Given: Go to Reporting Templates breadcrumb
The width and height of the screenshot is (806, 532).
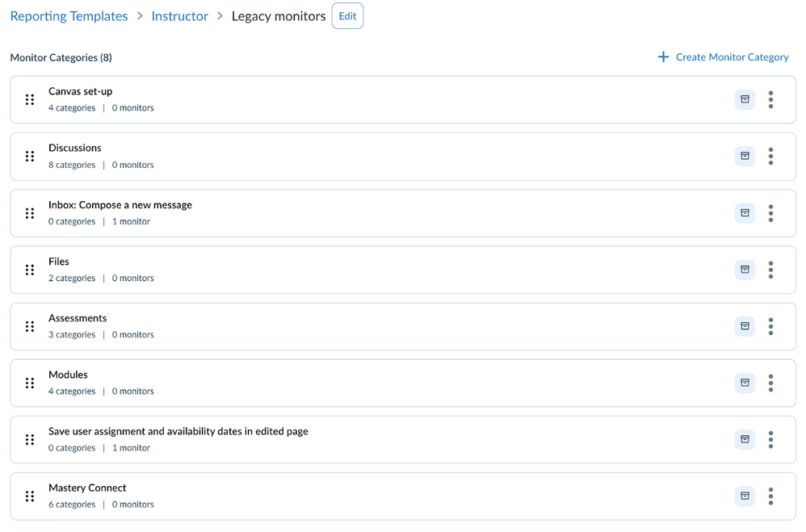Looking at the screenshot, I should tap(69, 16).
